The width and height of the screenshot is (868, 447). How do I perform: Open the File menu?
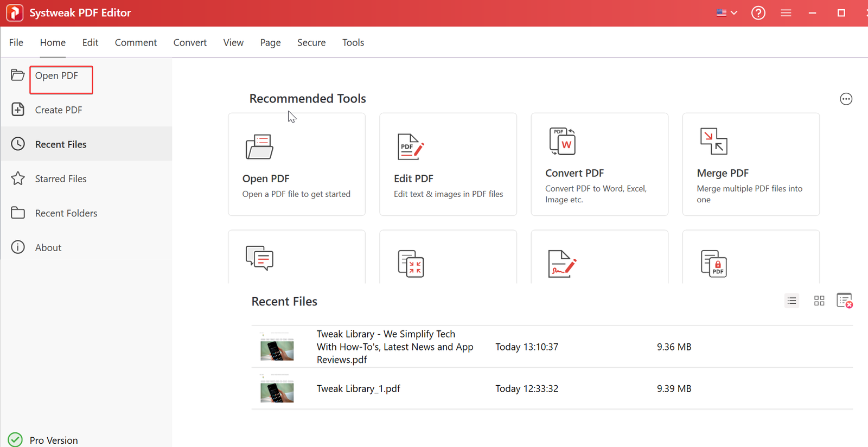(x=16, y=42)
